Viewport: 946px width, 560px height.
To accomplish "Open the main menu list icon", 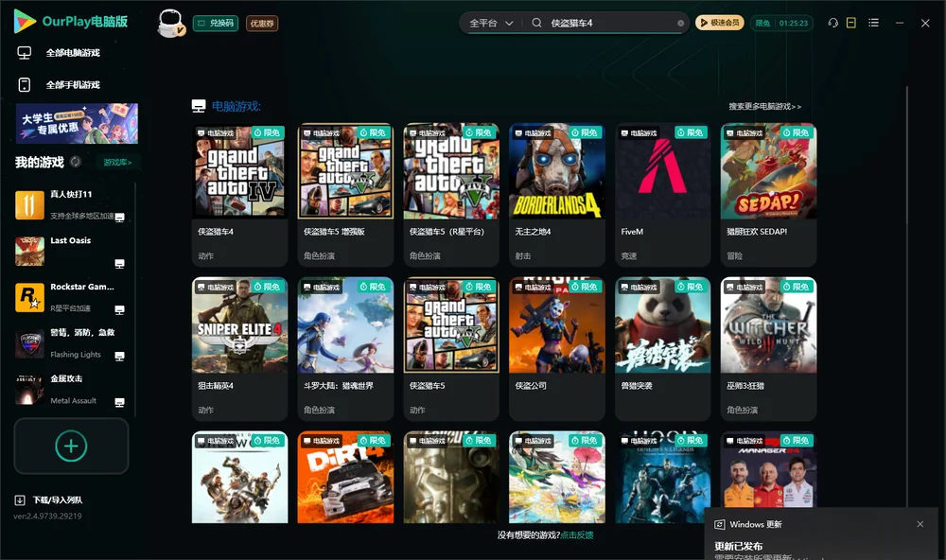I will (x=873, y=23).
